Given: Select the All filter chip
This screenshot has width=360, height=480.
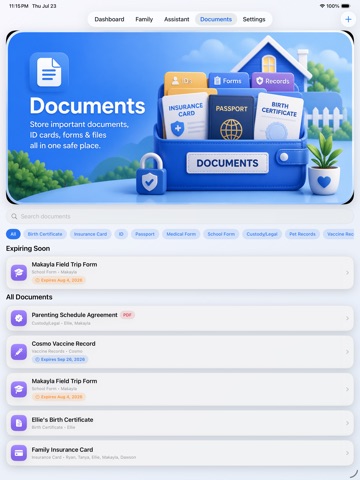Looking at the screenshot, I should (x=13, y=234).
